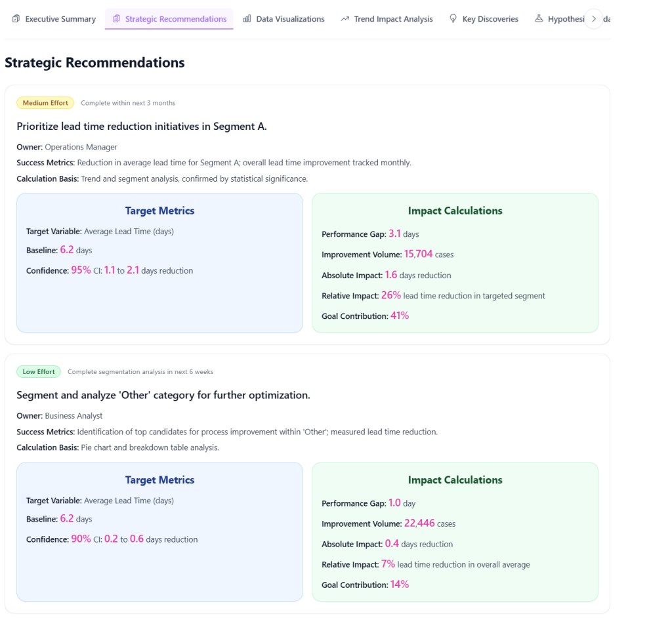Switch to the Data Visualizations tab
This screenshot has width=672, height=620.
click(283, 19)
